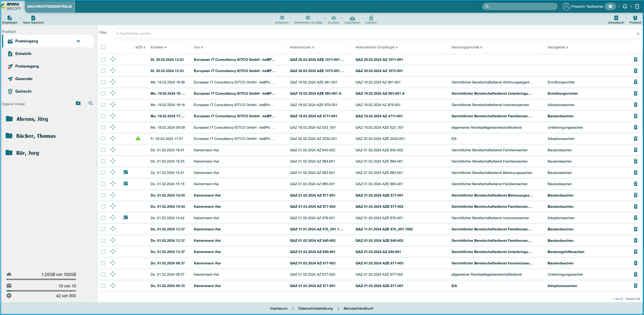Click the user profile avatar icon
Viewport: 644px width, 315px height.
[566, 7]
